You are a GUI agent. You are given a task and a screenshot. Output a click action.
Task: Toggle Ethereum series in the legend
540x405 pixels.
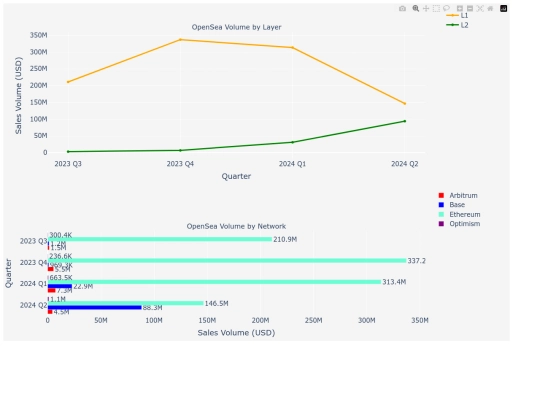[459, 214]
